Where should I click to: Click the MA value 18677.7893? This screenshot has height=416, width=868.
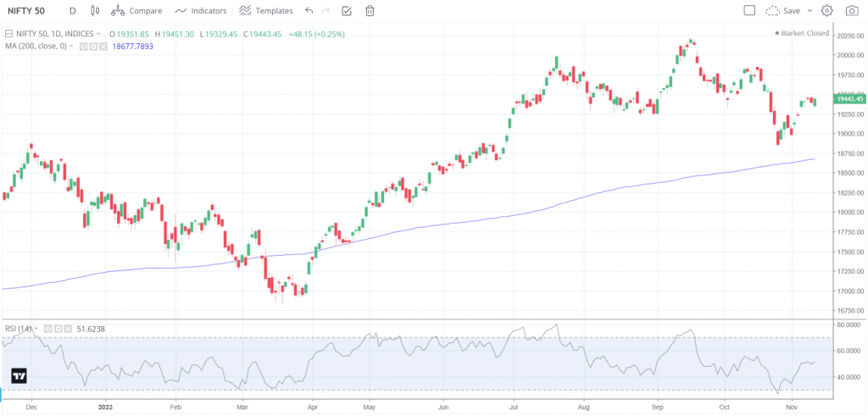(x=133, y=47)
